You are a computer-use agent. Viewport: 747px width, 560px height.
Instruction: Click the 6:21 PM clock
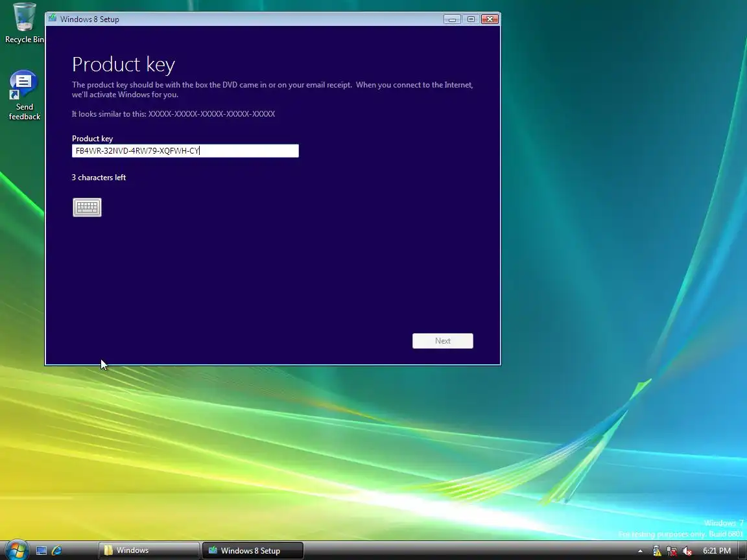(717, 551)
